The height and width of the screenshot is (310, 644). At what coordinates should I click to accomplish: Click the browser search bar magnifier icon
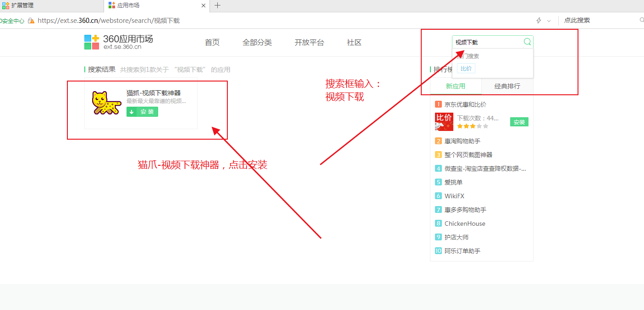(641, 20)
